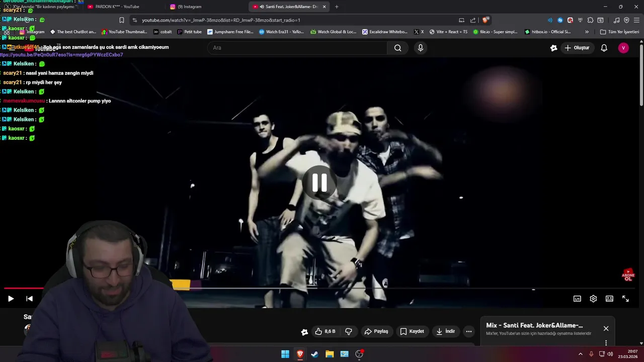Open the Excalidraw Whiteboard bookmark
This screenshot has width=644, height=362.
[x=384, y=32]
